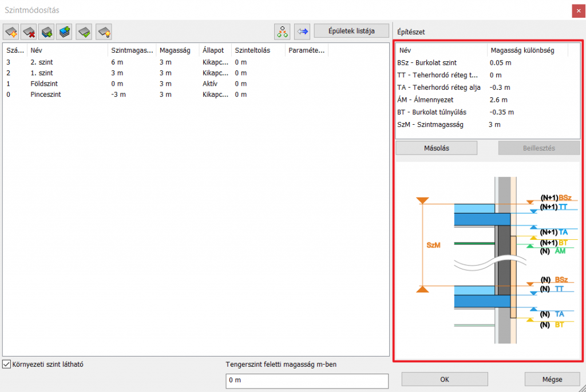Click the Aktív status cell
Image resolution: width=586 pixels, height=392 pixels.
pos(210,84)
